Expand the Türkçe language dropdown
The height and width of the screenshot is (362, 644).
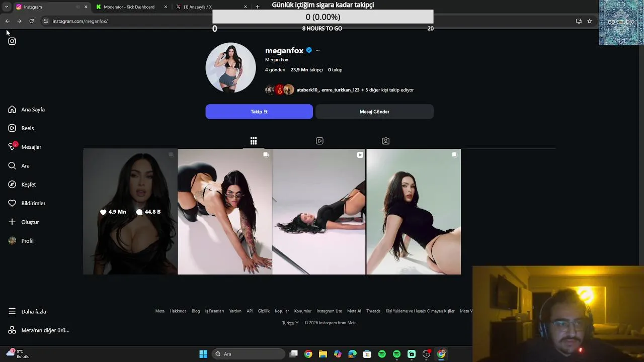point(290,323)
